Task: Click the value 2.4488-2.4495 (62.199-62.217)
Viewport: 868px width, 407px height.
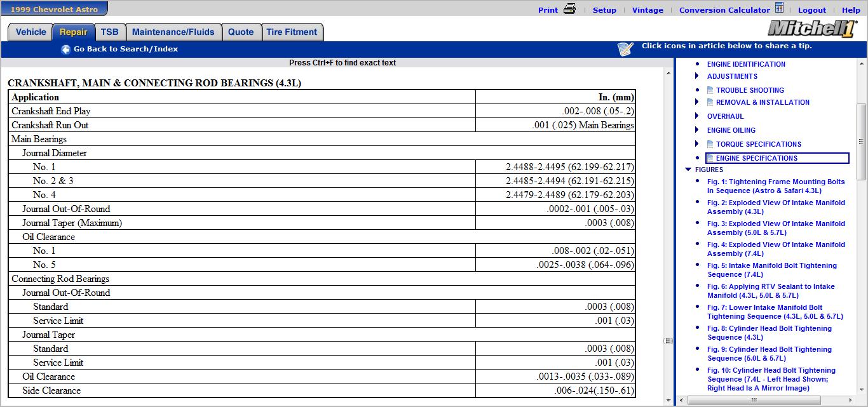Action: pyautogui.click(x=569, y=167)
